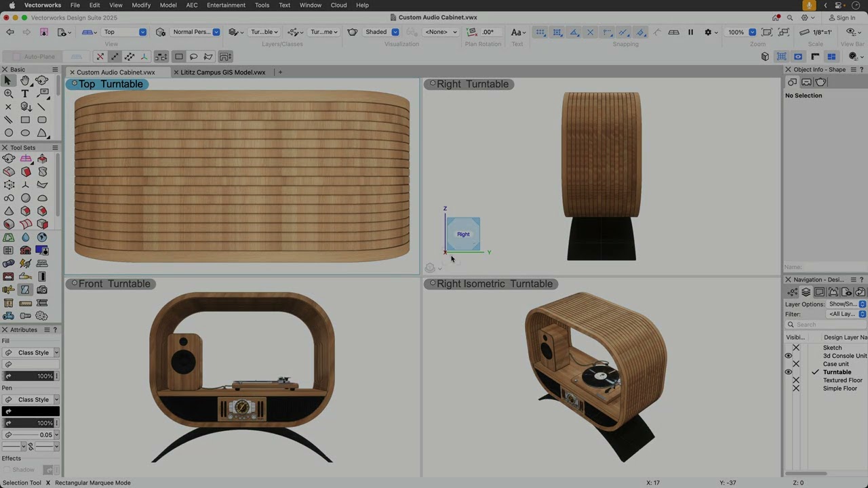Toggle visibility of 3d Console Unit layer
The image size is (868, 488).
[789, 356]
